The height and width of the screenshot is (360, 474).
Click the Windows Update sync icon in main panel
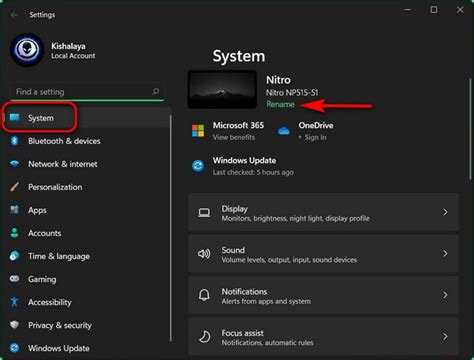point(198,166)
